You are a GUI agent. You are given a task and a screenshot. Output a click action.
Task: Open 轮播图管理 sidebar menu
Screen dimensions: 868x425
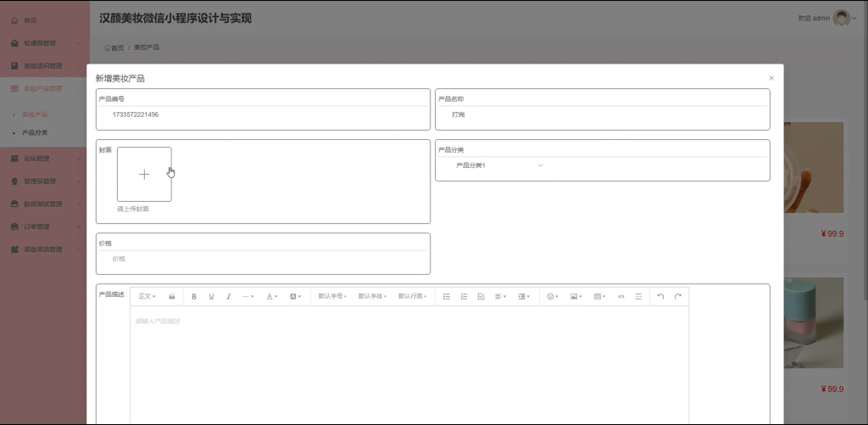pyautogui.click(x=44, y=42)
